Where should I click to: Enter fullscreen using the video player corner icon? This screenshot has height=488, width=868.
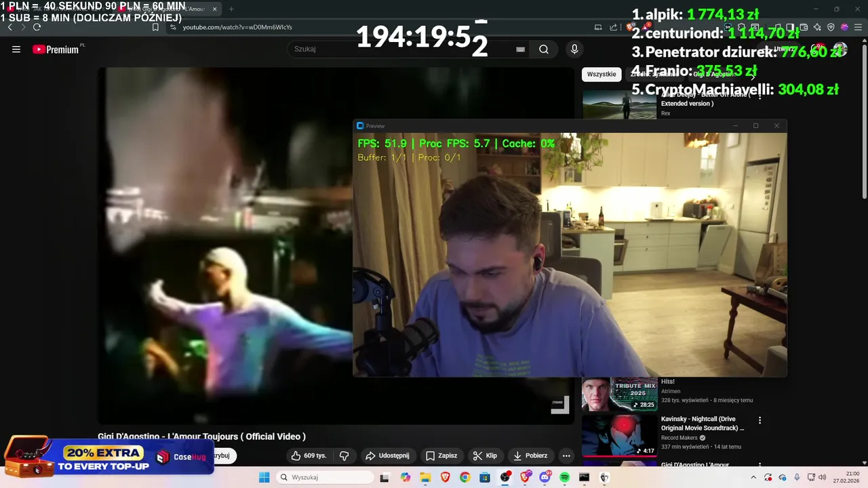[x=559, y=405]
